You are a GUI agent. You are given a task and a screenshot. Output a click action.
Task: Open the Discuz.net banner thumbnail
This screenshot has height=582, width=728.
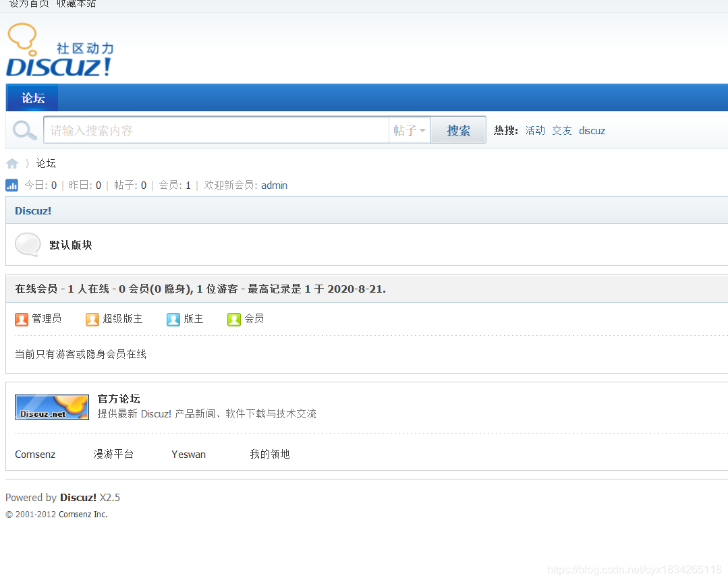(x=52, y=407)
